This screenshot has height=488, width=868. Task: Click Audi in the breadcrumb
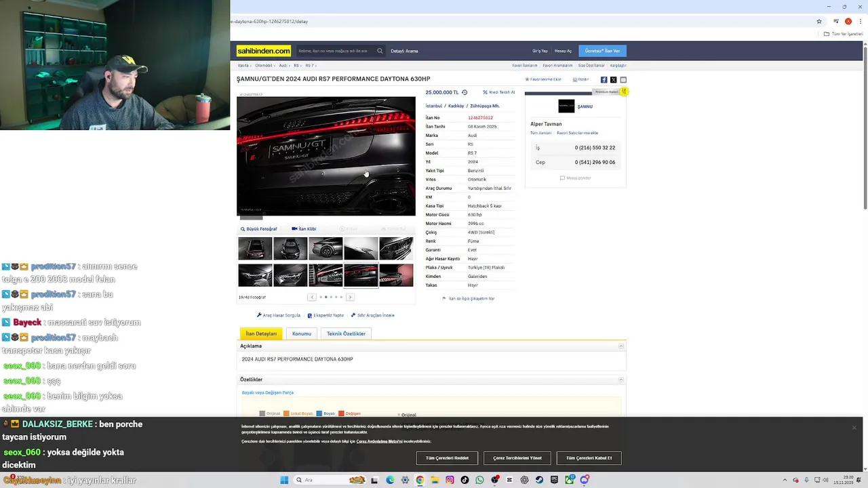tap(283, 66)
